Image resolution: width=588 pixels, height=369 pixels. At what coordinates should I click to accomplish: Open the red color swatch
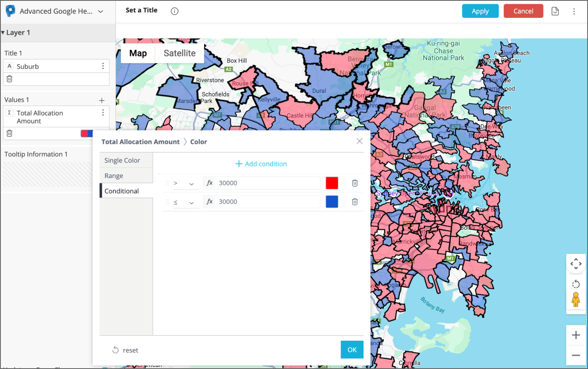pyautogui.click(x=332, y=183)
